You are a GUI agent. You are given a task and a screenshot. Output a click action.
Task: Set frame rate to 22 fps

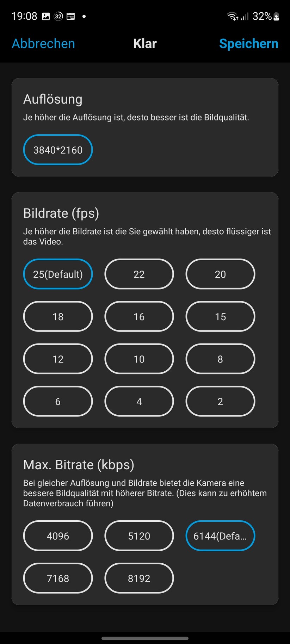point(139,274)
